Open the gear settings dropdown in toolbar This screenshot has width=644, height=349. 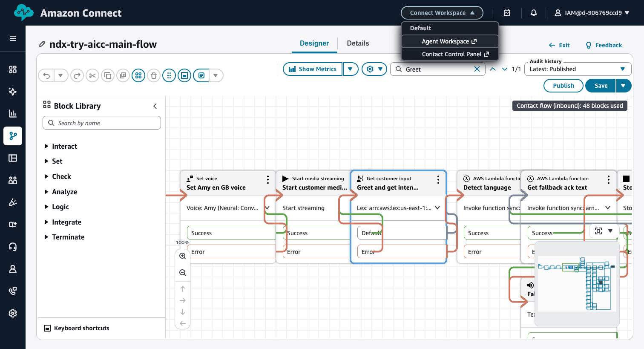coord(374,69)
